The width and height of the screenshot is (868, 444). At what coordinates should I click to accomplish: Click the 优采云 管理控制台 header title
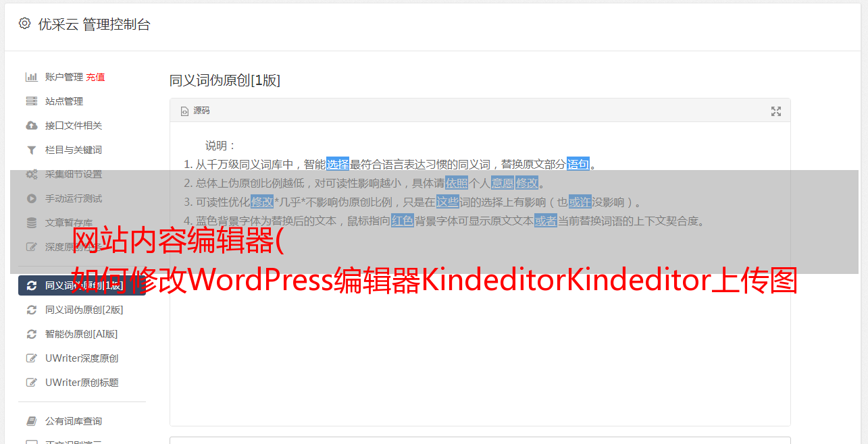tap(94, 24)
